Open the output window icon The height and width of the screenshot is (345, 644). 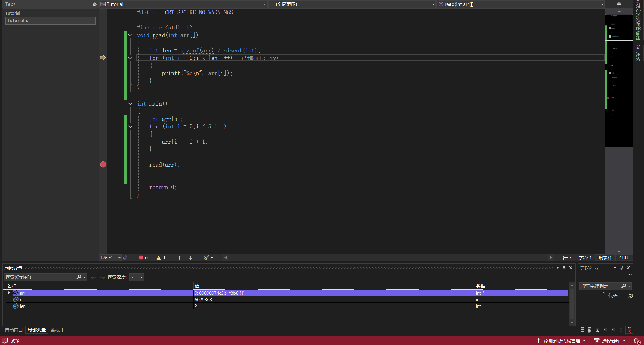621,330
